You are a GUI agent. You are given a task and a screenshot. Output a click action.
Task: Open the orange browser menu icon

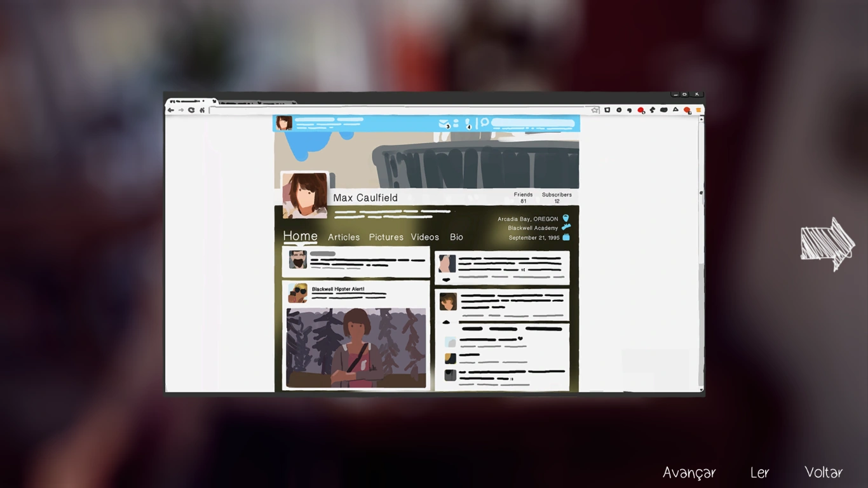(x=698, y=111)
